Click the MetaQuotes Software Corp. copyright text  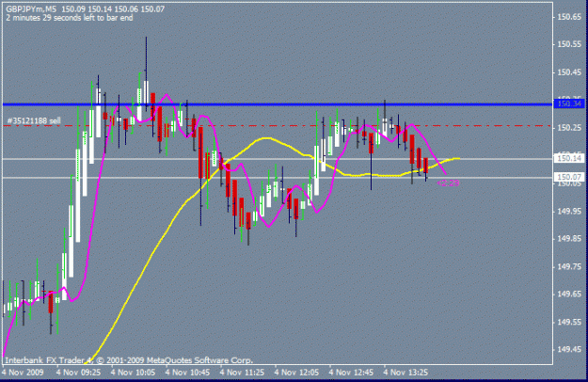pos(129,360)
